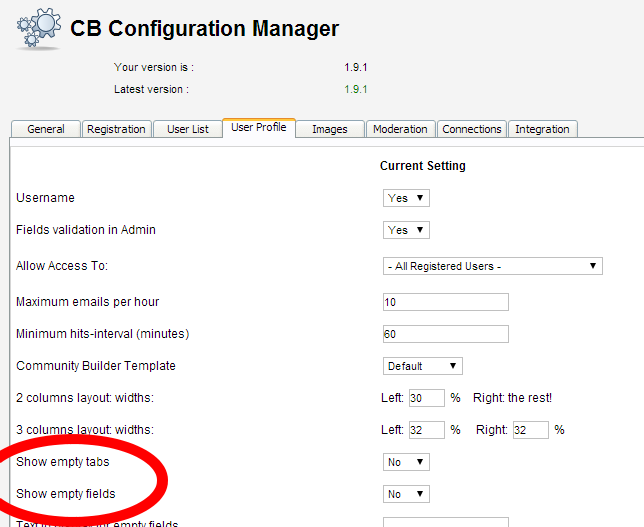Click the 'Right: the rest!' text
Screen dimensions: 644x527
pyautogui.click(x=512, y=398)
